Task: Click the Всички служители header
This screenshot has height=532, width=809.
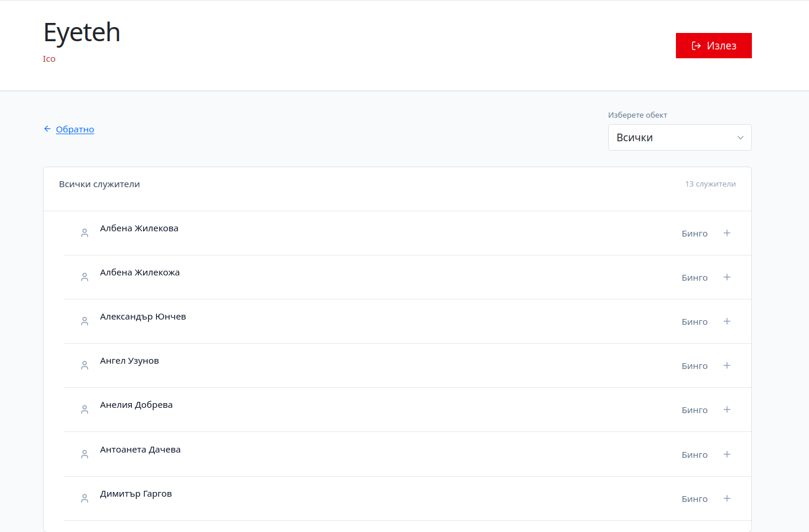Action: 100,184
